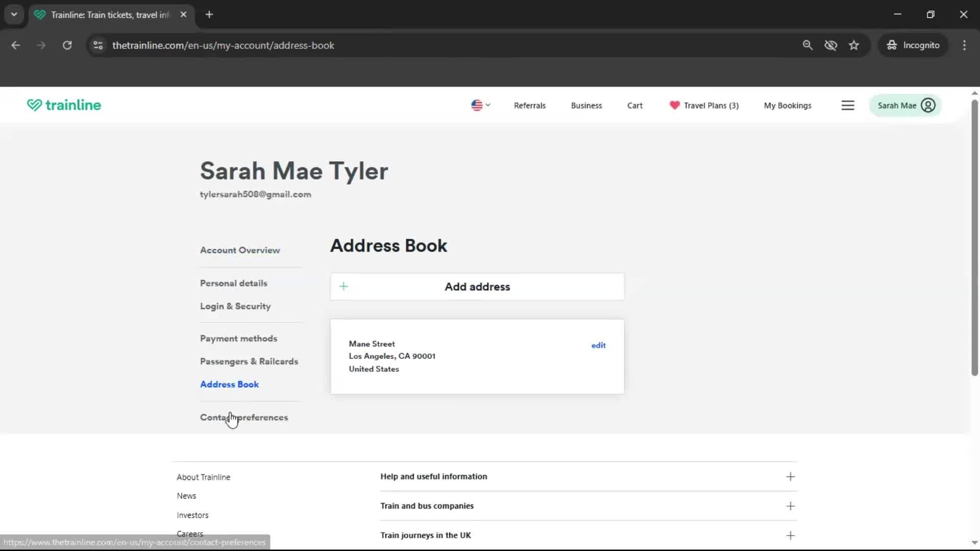Expand Train journeys in the UK section

790,535
